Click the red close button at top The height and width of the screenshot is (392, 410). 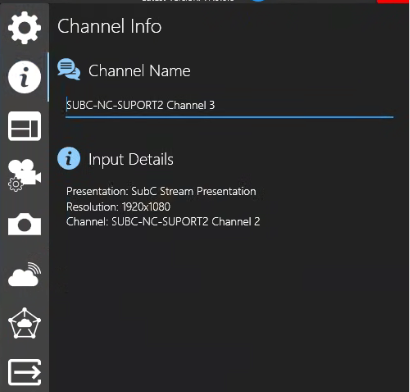393,2
